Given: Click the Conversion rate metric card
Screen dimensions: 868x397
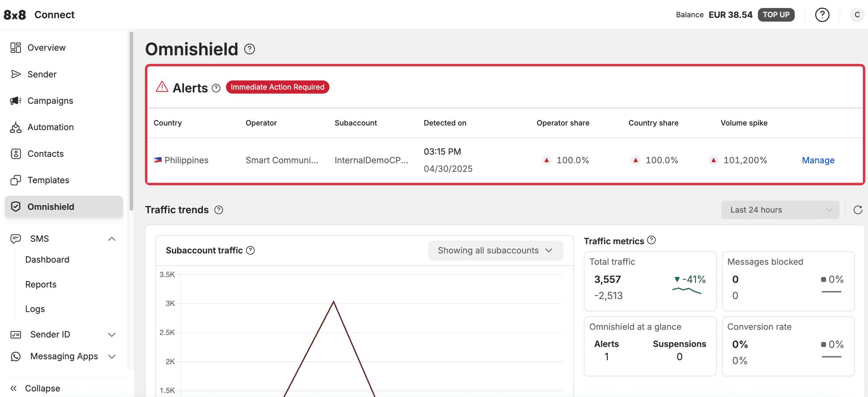Looking at the screenshot, I should tap(788, 346).
